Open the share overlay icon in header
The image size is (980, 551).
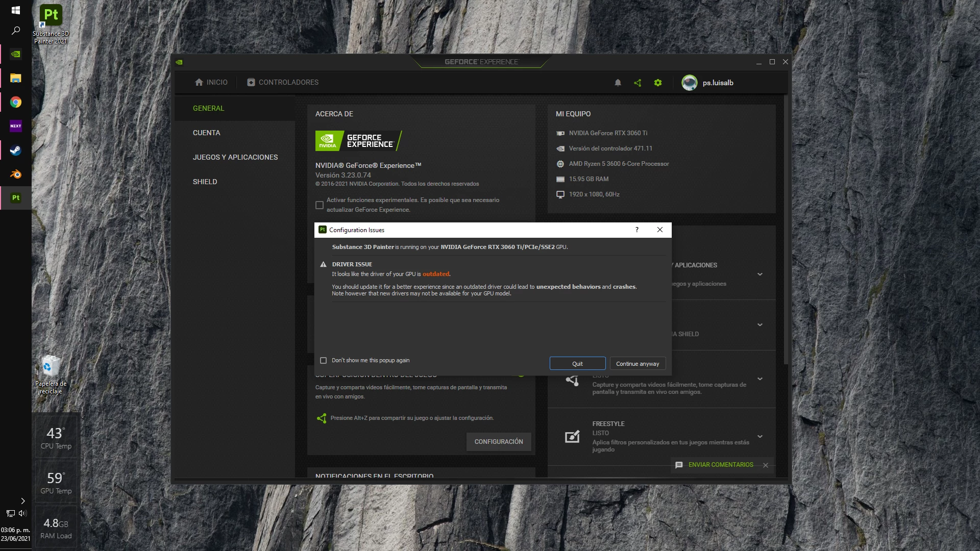pyautogui.click(x=638, y=83)
